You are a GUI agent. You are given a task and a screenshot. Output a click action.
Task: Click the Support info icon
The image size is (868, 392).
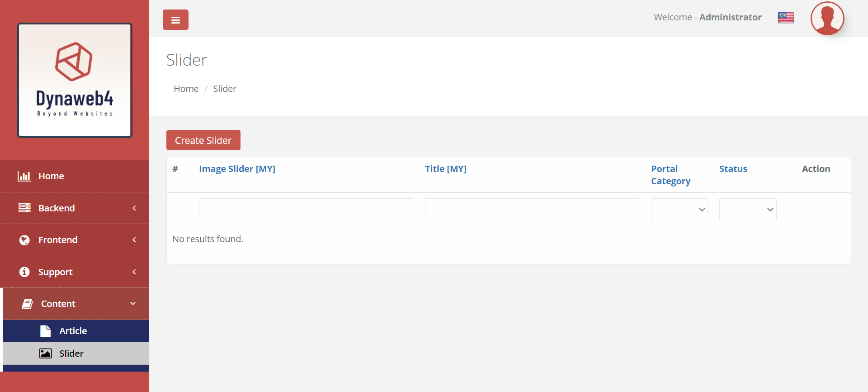pos(24,272)
